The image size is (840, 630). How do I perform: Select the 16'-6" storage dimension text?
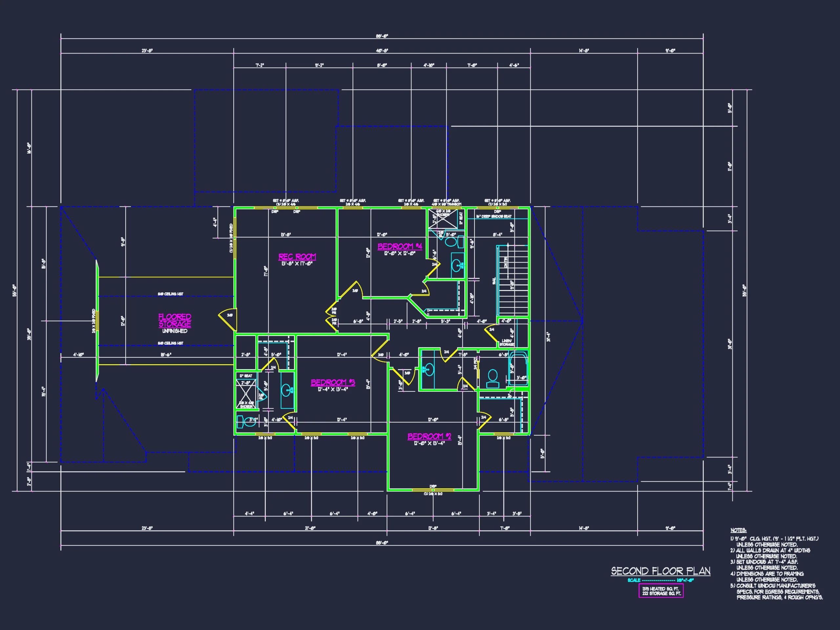coord(166,355)
